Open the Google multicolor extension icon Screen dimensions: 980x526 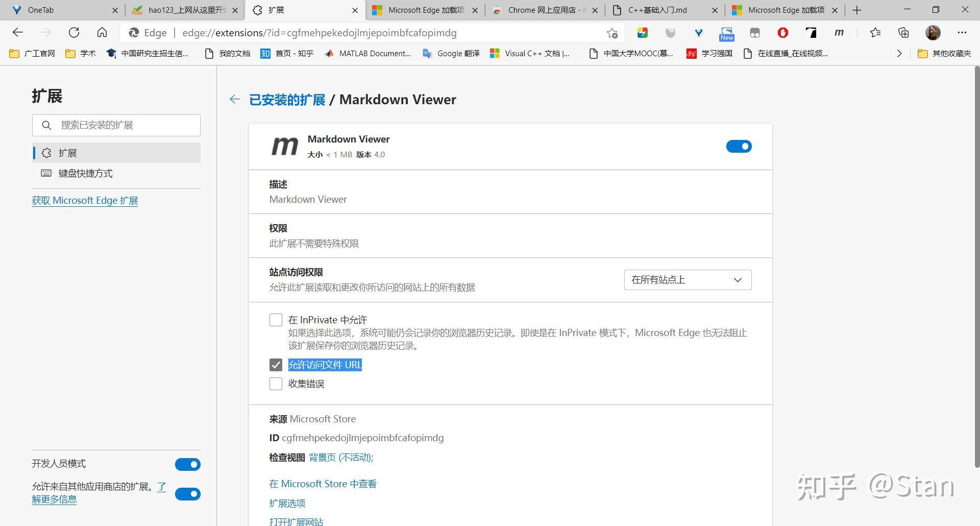[642, 33]
